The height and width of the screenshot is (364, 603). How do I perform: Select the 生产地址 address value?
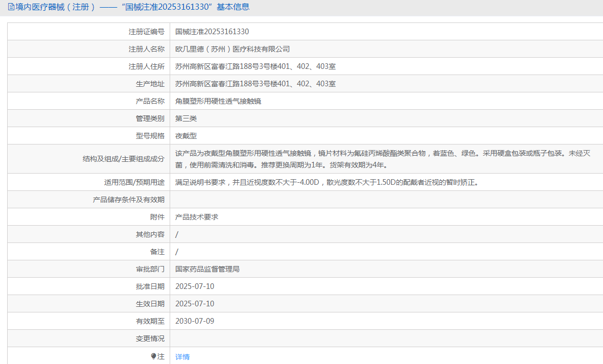click(x=256, y=83)
